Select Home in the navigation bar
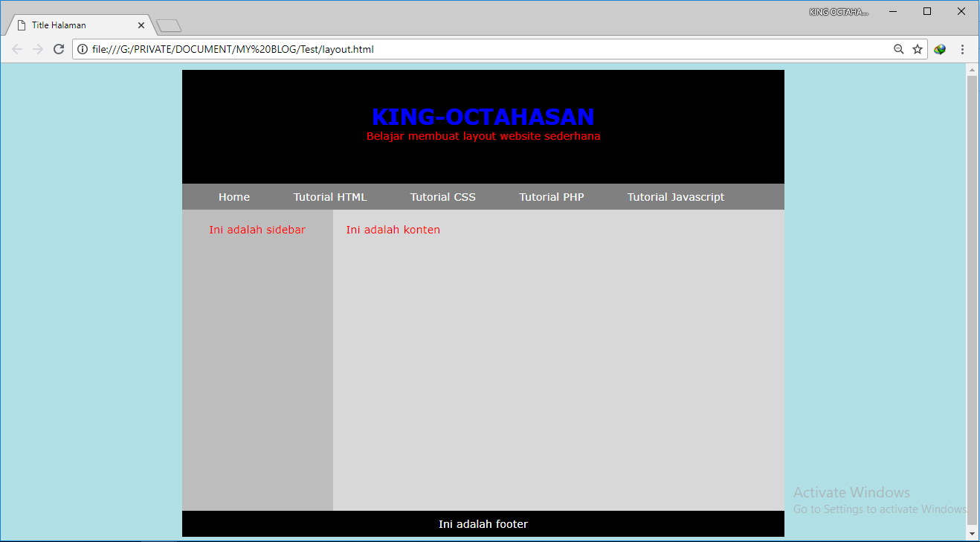 (233, 196)
